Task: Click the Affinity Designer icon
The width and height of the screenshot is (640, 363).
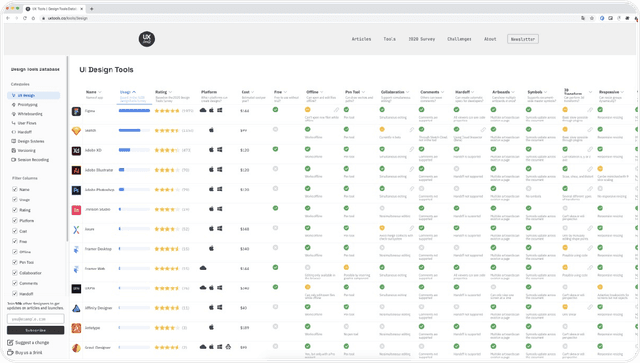Action: tap(76, 308)
